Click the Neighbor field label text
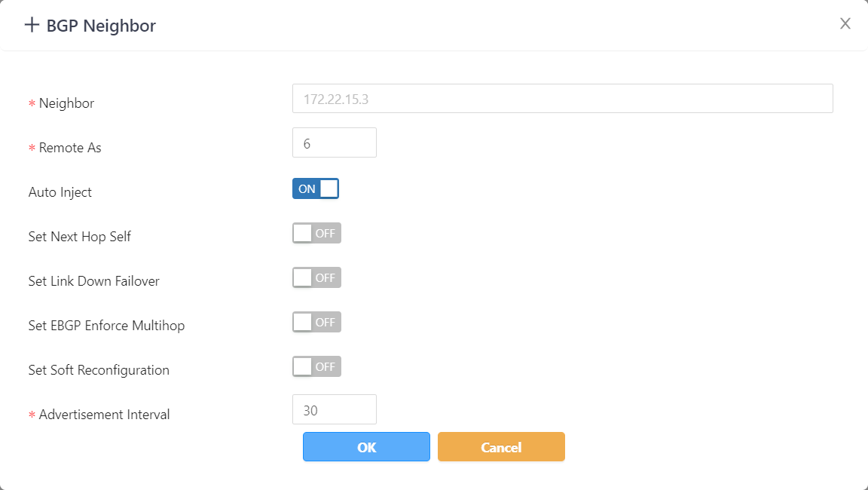 point(66,103)
